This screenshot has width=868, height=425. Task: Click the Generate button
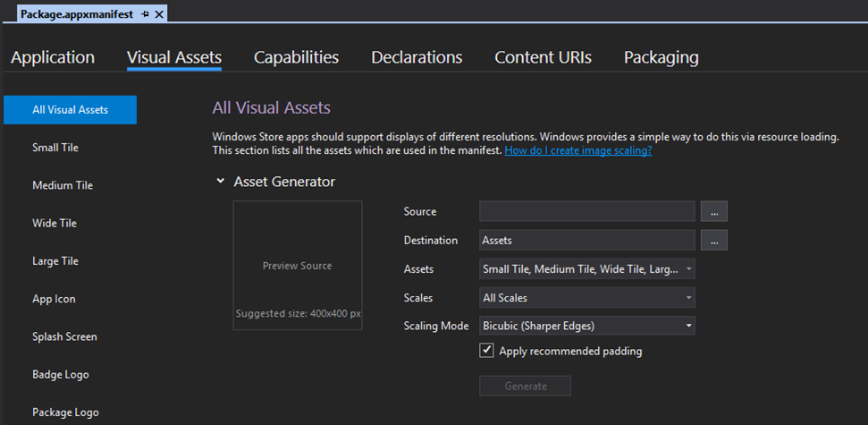525,386
